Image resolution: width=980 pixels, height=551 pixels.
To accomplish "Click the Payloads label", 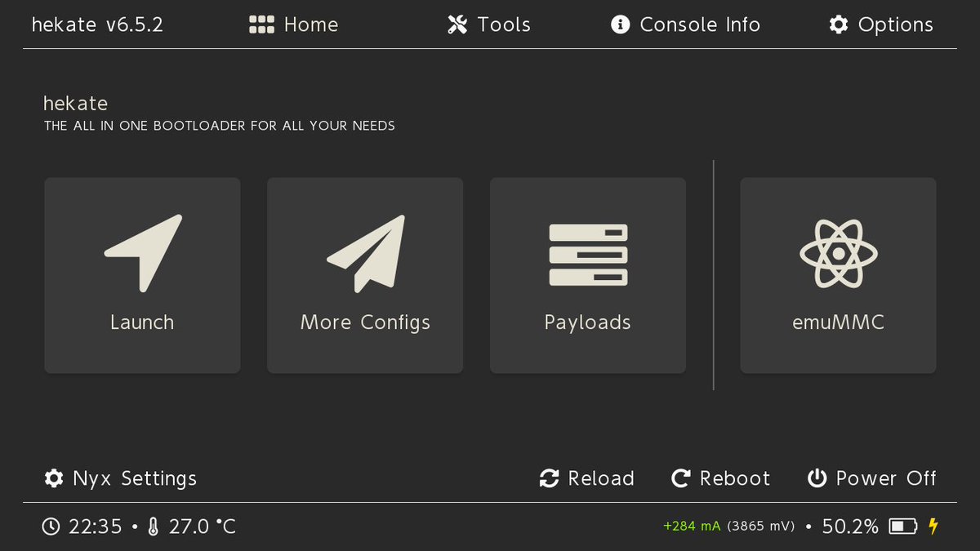I will 588,323.
